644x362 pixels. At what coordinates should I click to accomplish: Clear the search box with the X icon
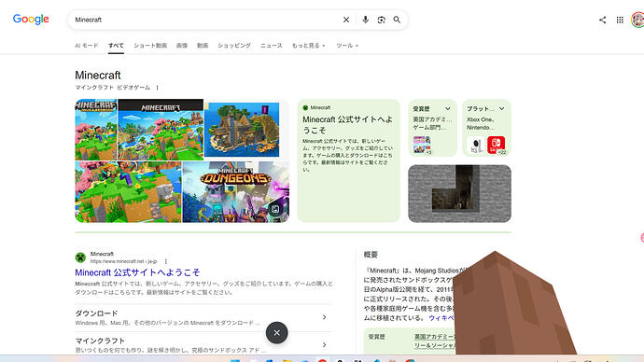[x=346, y=20]
